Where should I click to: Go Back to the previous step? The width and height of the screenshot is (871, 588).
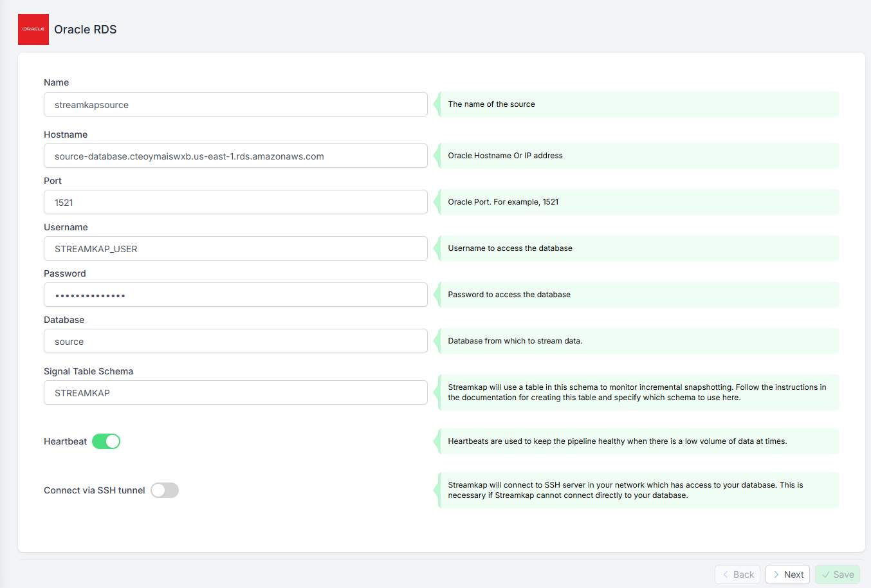coord(737,574)
